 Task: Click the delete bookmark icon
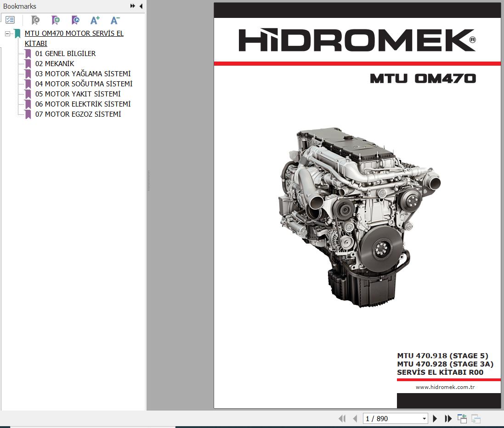coord(35,20)
